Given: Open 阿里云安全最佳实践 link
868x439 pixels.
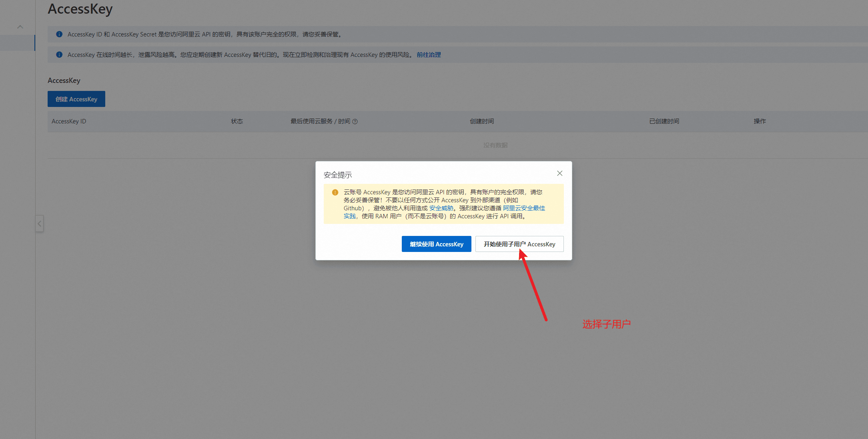Looking at the screenshot, I should [524, 208].
